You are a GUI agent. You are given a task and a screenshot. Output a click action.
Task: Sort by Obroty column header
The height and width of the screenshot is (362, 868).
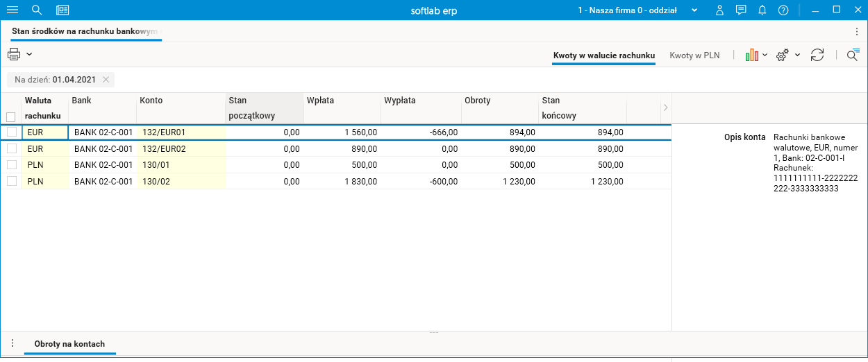[500, 107]
